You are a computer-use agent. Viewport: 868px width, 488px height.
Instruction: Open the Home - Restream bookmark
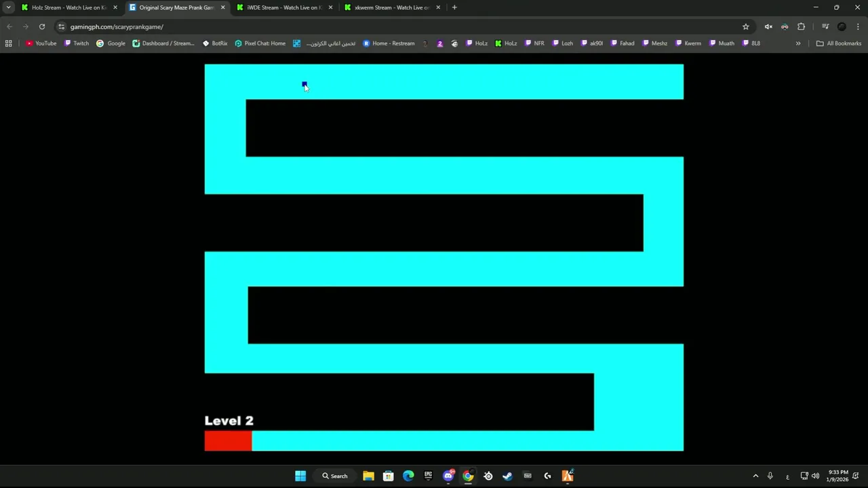pyautogui.click(x=389, y=43)
